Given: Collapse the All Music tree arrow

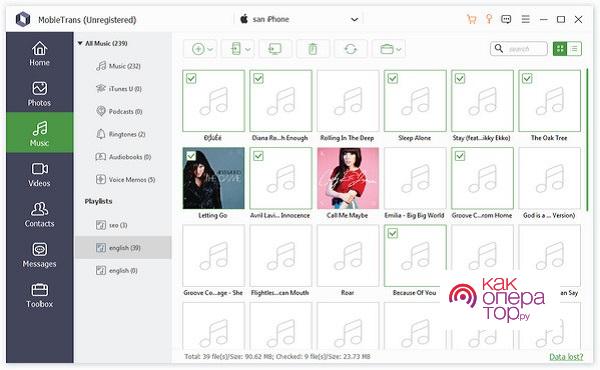Looking at the screenshot, I should (x=80, y=43).
